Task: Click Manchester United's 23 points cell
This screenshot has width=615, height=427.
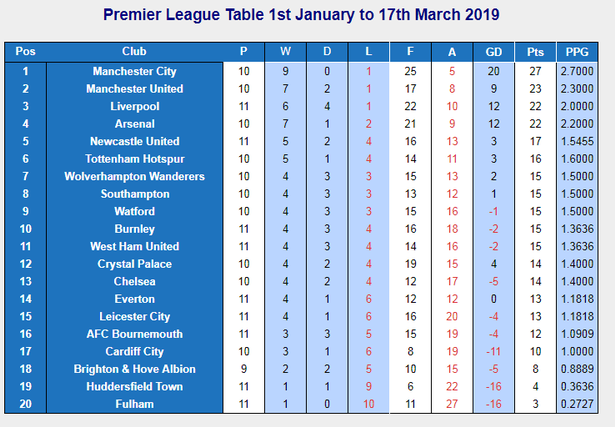Action: pos(534,89)
